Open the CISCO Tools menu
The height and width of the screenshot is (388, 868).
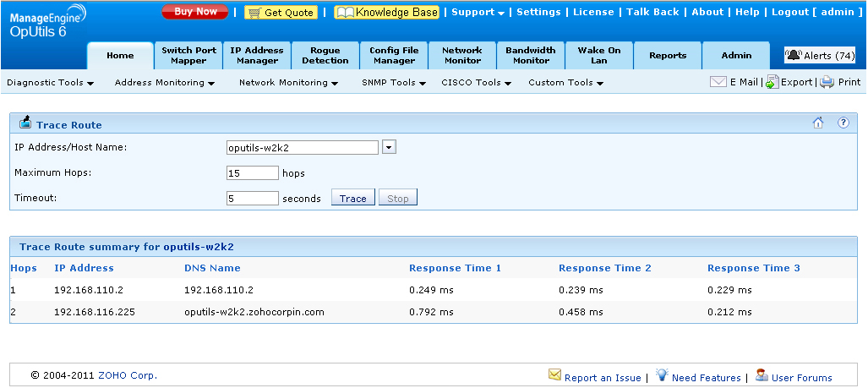point(476,83)
